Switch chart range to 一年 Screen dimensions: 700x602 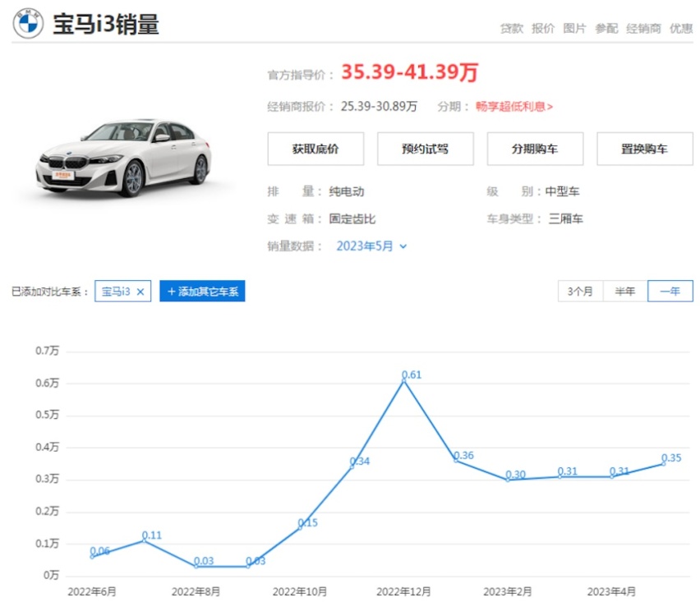(x=670, y=291)
